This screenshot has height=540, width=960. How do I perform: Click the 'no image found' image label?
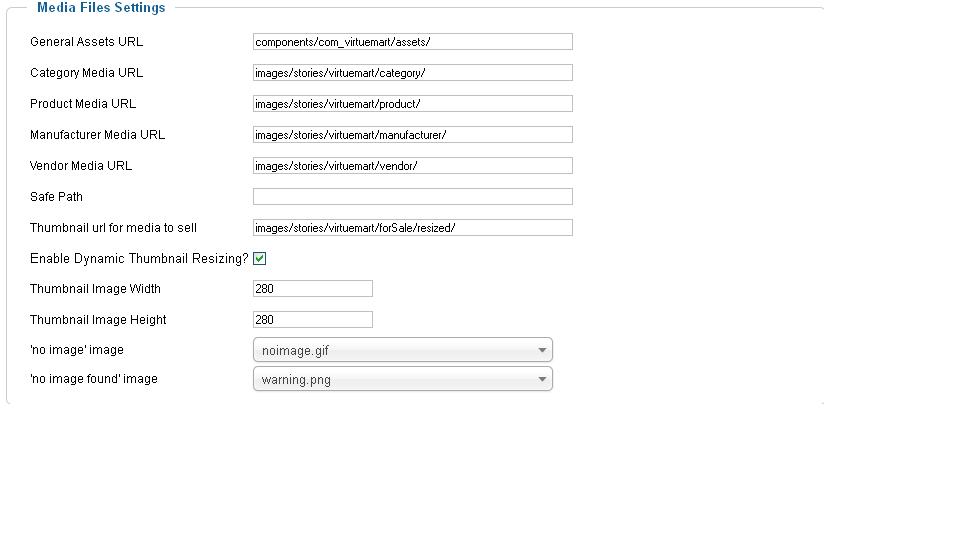[93, 379]
